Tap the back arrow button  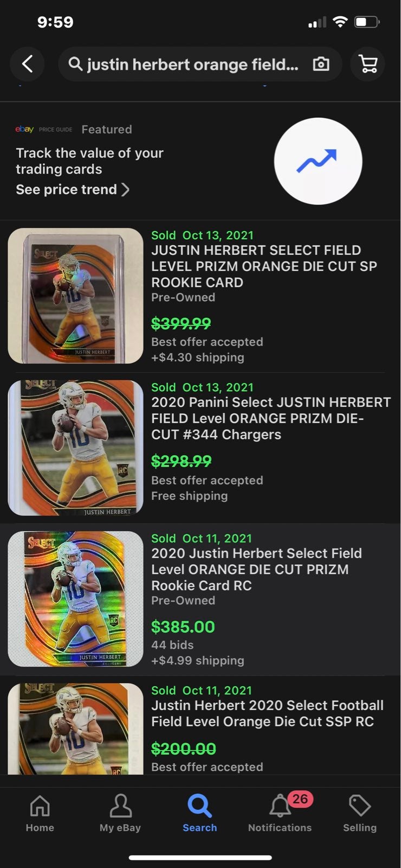point(27,64)
